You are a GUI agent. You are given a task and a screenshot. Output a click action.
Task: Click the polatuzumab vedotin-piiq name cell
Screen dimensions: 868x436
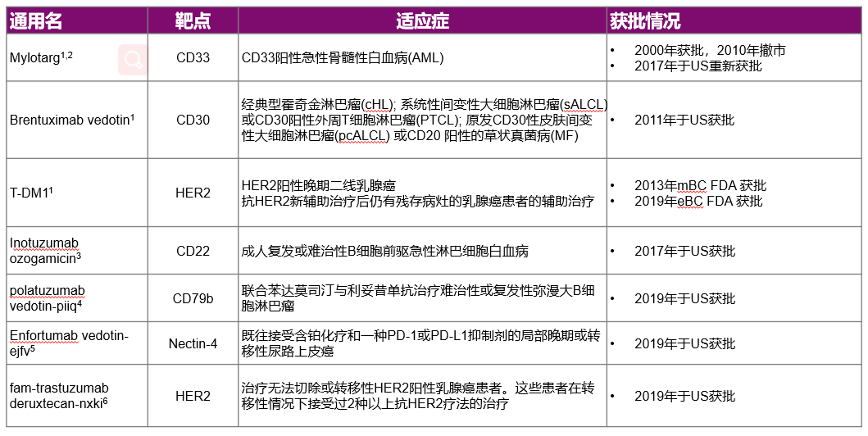coord(77,298)
